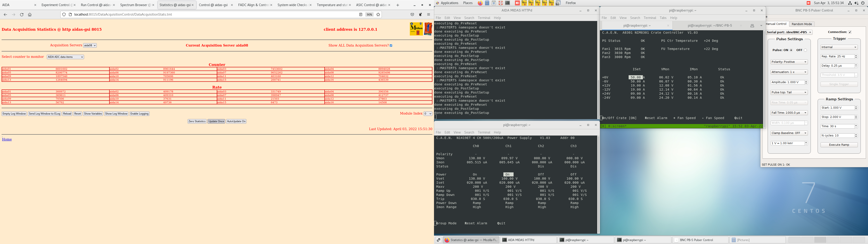Click Save to Pocket icon
The width and height of the screenshot is (868, 244).
(412, 14)
